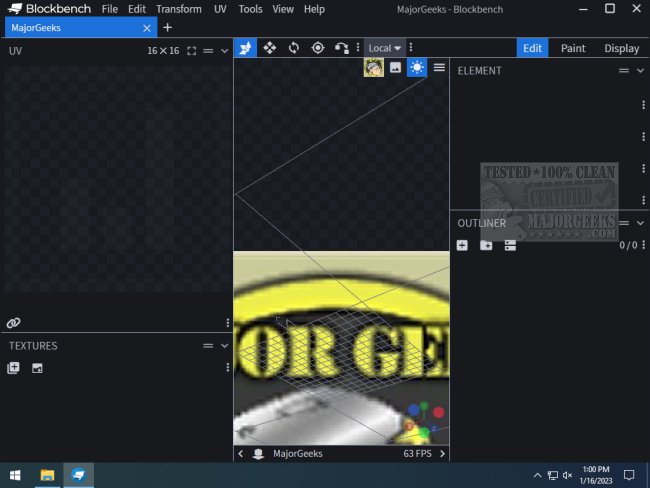Open the viewport hamburger menu

point(439,67)
